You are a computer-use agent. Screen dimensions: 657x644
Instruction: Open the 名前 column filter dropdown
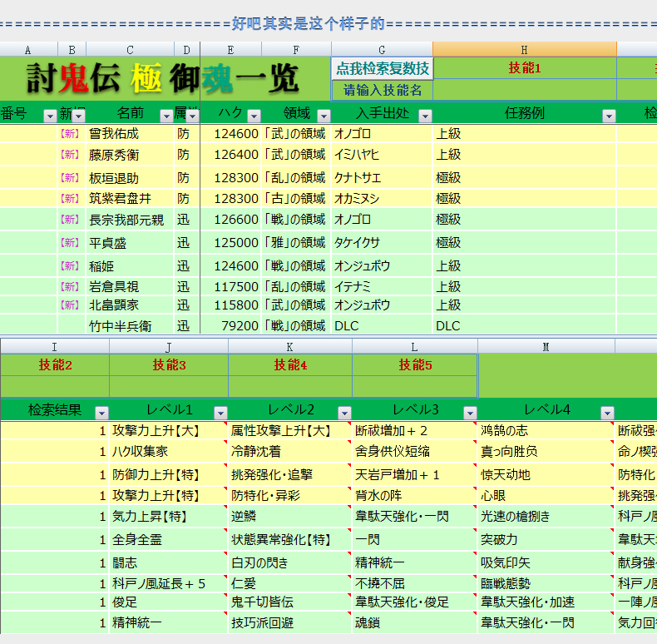click(x=166, y=116)
